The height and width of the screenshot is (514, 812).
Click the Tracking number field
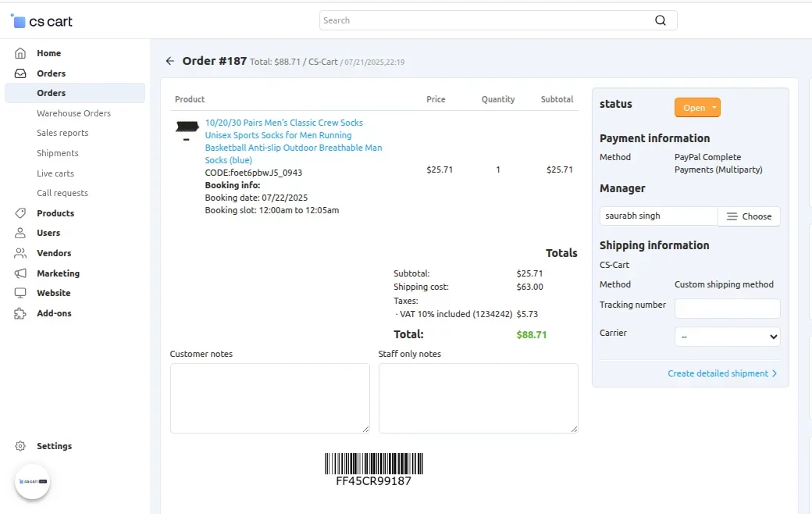pyautogui.click(x=727, y=309)
